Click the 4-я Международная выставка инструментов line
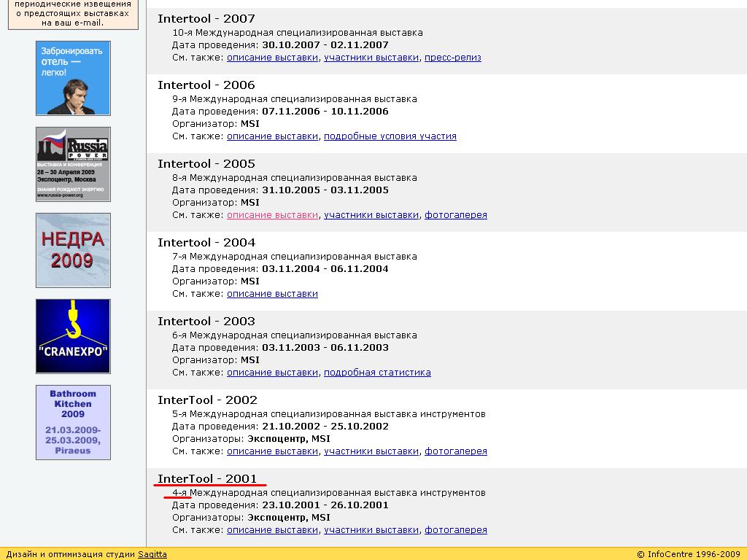 (329, 493)
